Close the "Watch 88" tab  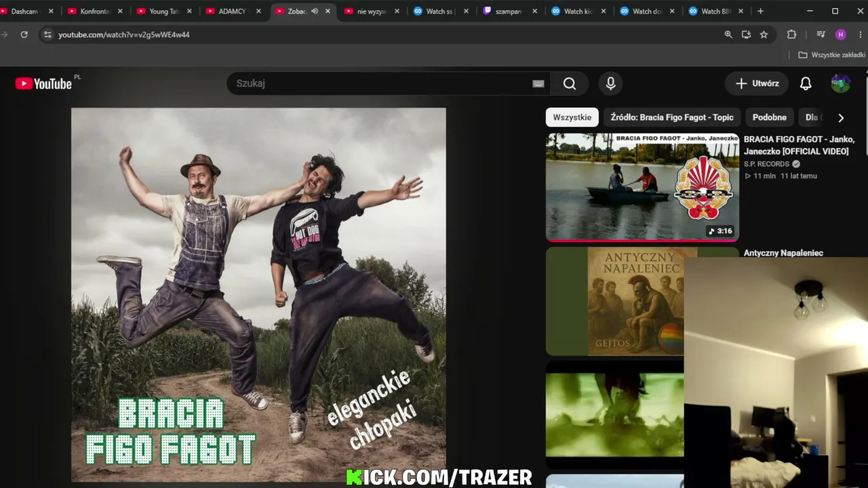point(741,11)
